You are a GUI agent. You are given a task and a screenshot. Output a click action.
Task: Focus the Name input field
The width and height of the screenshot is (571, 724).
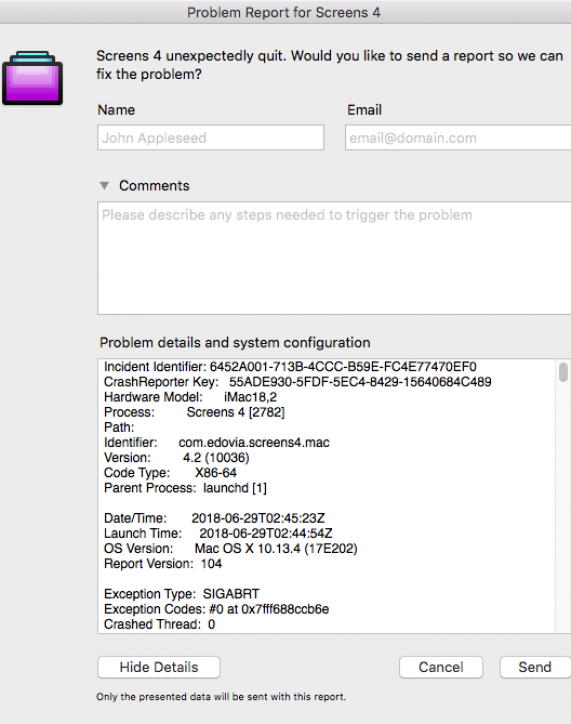click(x=210, y=138)
